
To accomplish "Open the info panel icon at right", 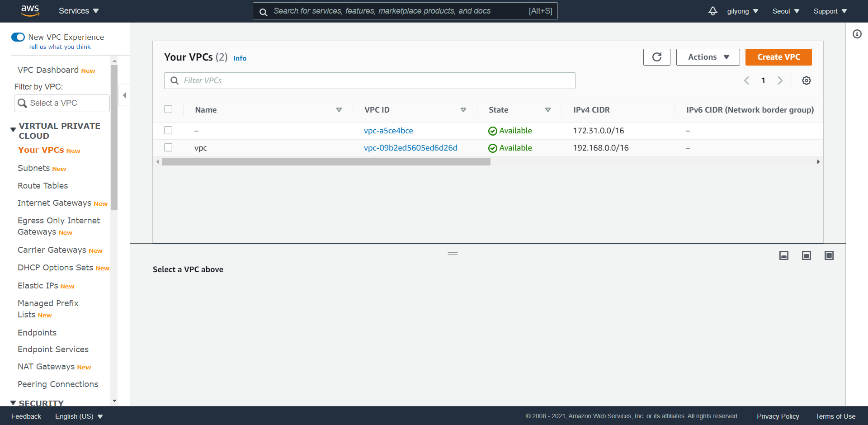I will click(857, 34).
